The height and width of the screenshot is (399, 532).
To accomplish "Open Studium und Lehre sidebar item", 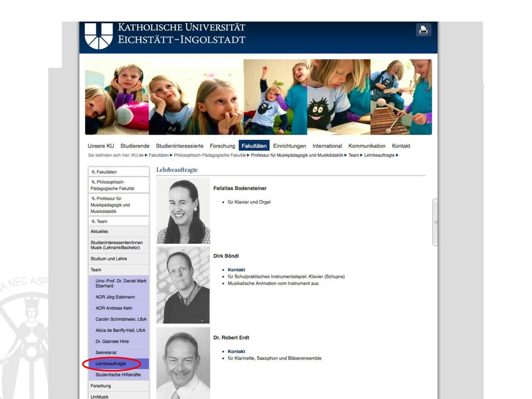I will point(118,259).
